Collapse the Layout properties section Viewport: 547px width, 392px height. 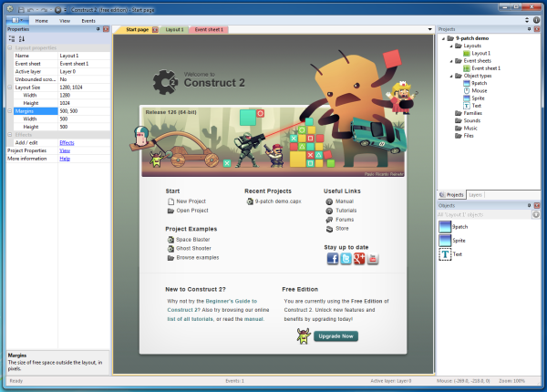(10, 47)
